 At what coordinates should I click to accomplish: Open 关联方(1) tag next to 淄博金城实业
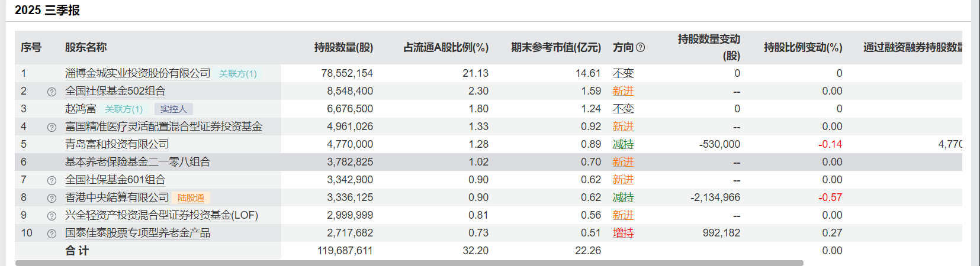click(x=238, y=74)
